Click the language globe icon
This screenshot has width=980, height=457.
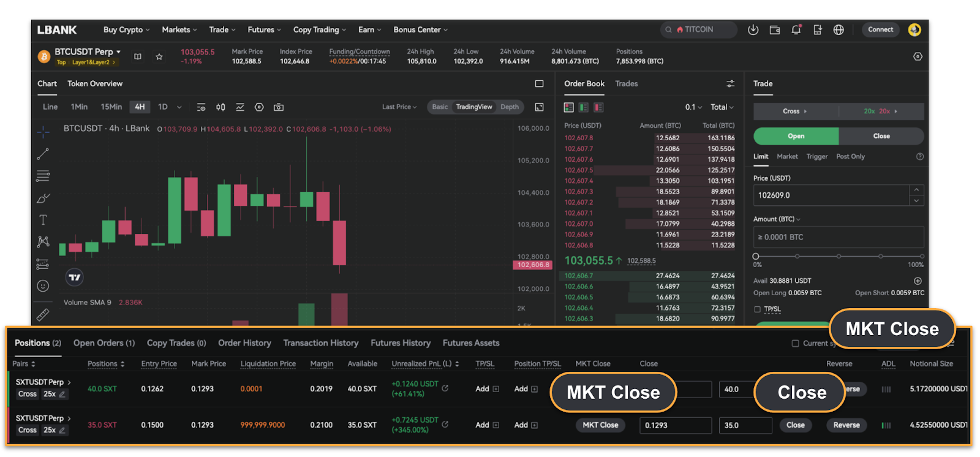[839, 29]
